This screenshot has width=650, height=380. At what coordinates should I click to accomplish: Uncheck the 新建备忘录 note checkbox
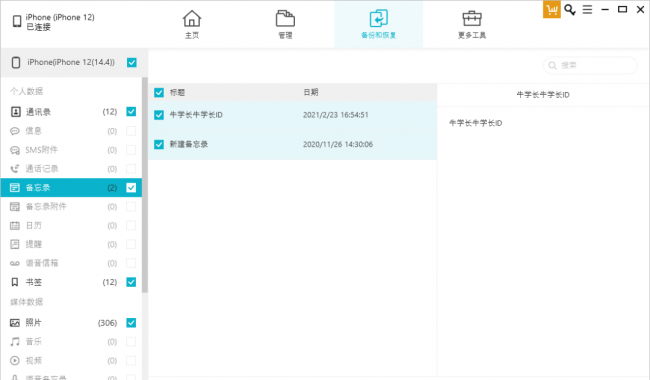coord(159,144)
